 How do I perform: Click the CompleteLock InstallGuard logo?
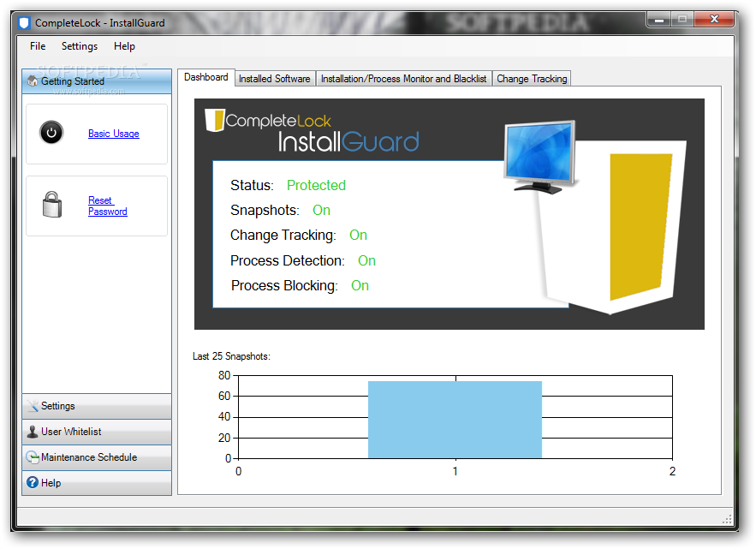312,130
